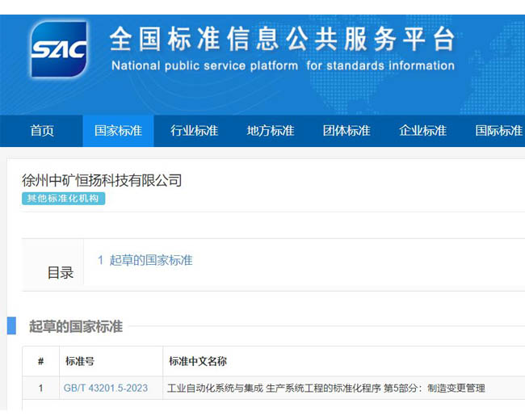This screenshot has width=525, height=420.
Task: Click the 其他标准化机构 tag
Action: pyautogui.click(x=63, y=198)
